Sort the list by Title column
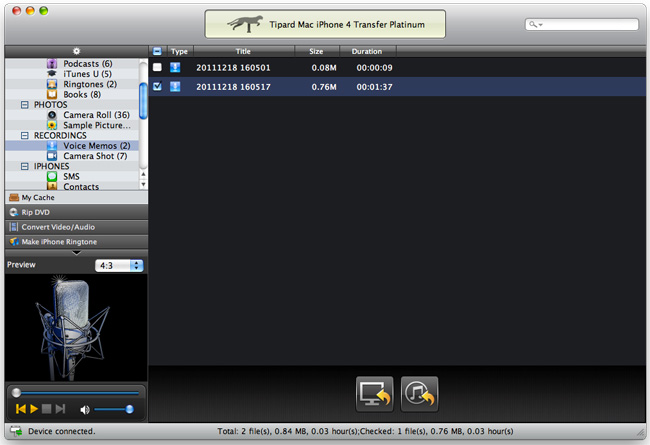The width and height of the screenshot is (650, 445). (243, 51)
